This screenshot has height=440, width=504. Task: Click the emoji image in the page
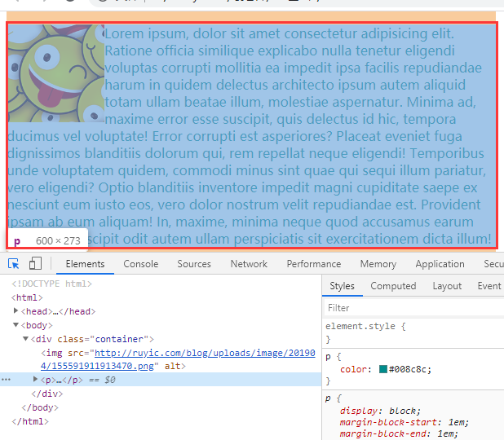tap(55, 73)
